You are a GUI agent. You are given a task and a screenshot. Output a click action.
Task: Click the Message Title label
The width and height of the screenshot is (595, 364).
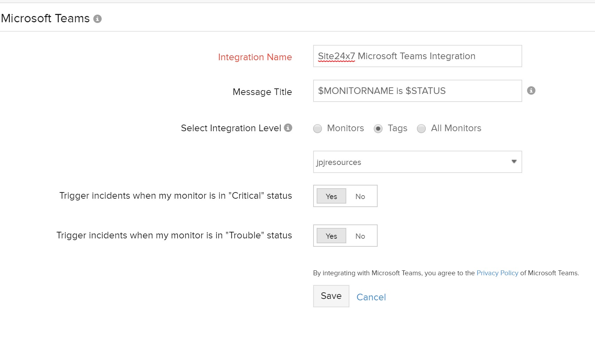point(262,92)
